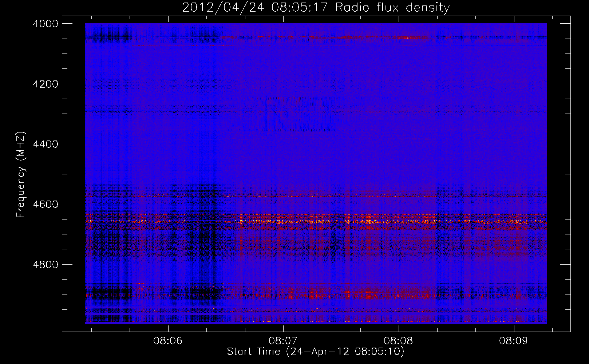Screen dimensions: 589x364
Task: Click the 08:07 time axis label
Action: coord(283,341)
